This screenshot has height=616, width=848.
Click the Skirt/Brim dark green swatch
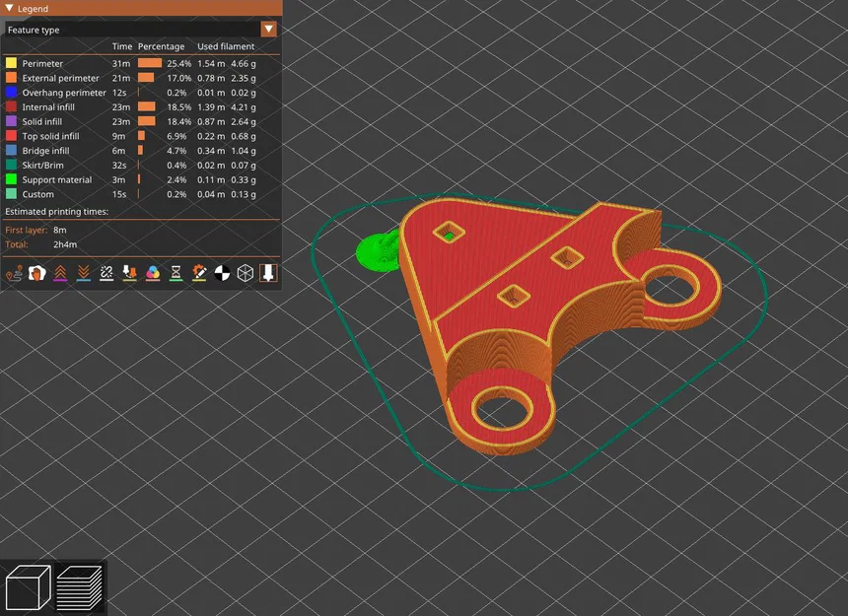click(x=12, y=166)
